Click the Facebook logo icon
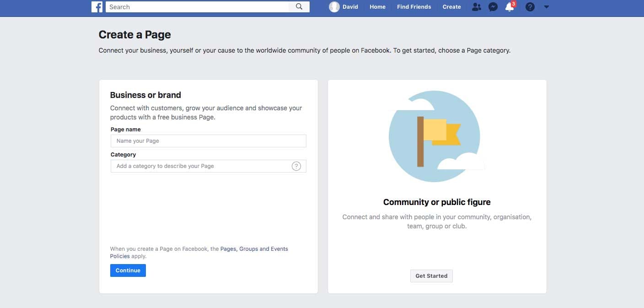Image resolution: width=644 pixels, height=308 pixels. (97, 7)
